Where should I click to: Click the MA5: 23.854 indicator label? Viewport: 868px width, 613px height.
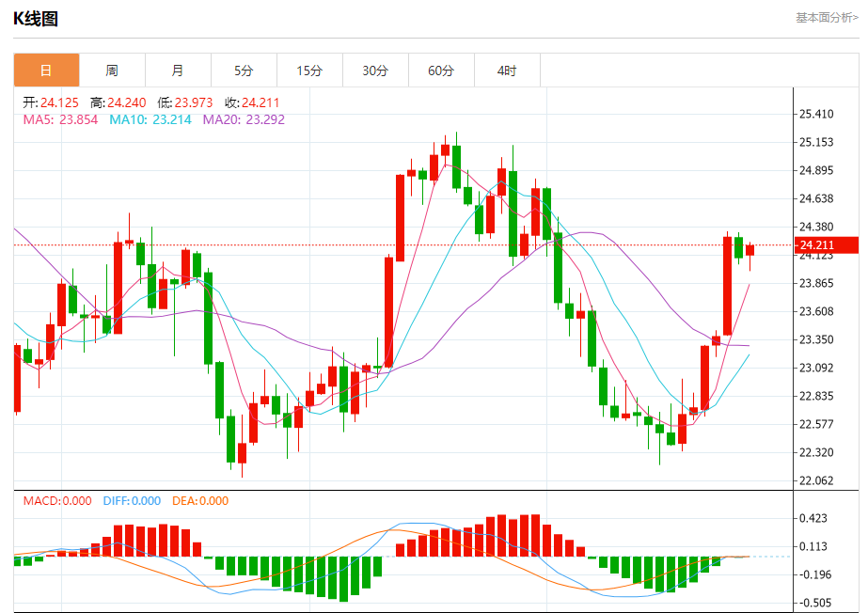60,119
